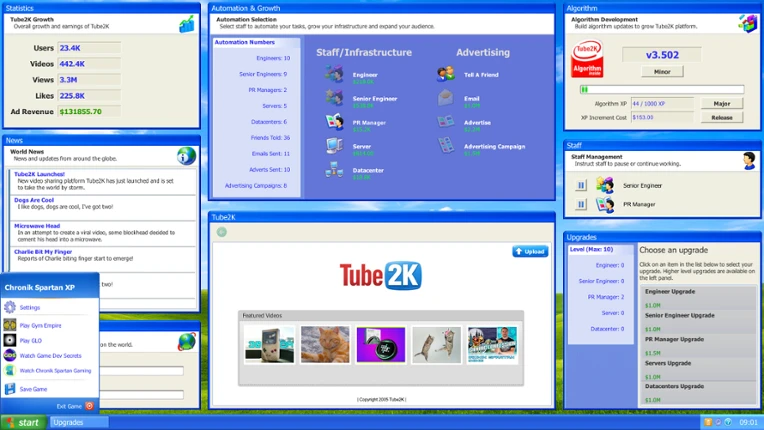Click the Tube2K Growth chart icon
This screenshot has width=764, height=430.
tap(187, 24)
